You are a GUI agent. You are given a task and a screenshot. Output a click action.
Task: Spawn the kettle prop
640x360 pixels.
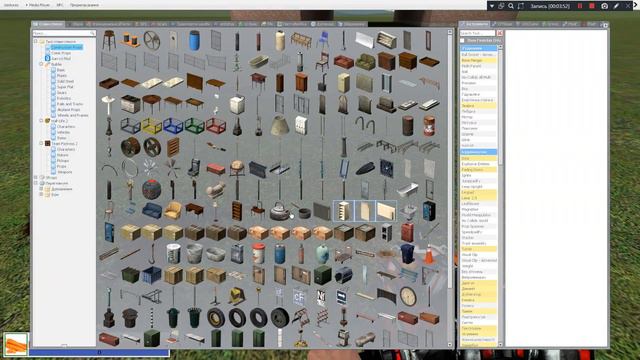[280, 211]
